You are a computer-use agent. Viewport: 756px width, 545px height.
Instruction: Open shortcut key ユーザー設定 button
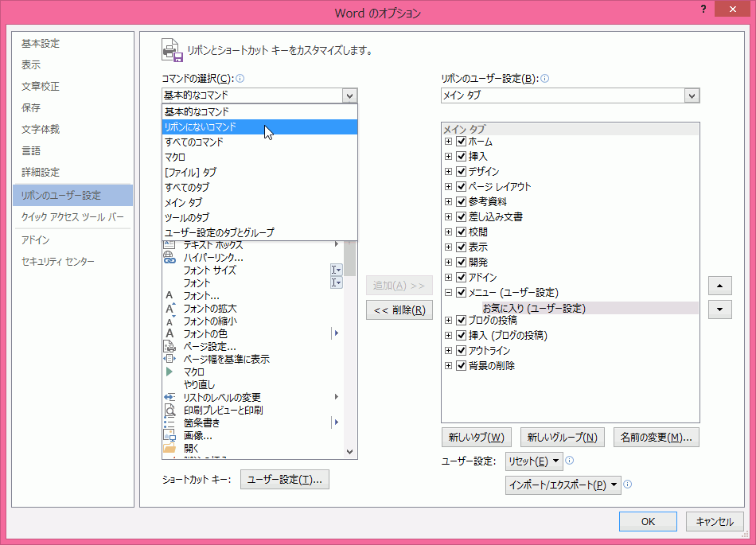pyautogui.click(x=284, y=480)
